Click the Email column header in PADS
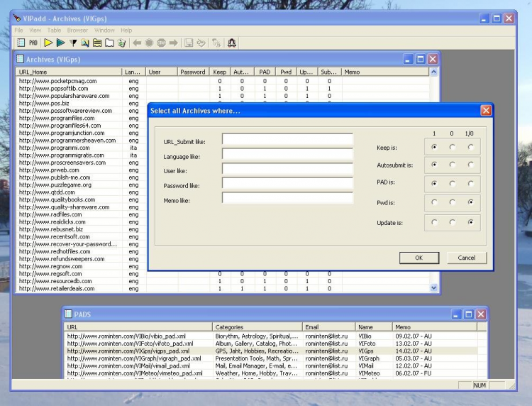Screen dimensions: 532x406 tap(328, 327)
